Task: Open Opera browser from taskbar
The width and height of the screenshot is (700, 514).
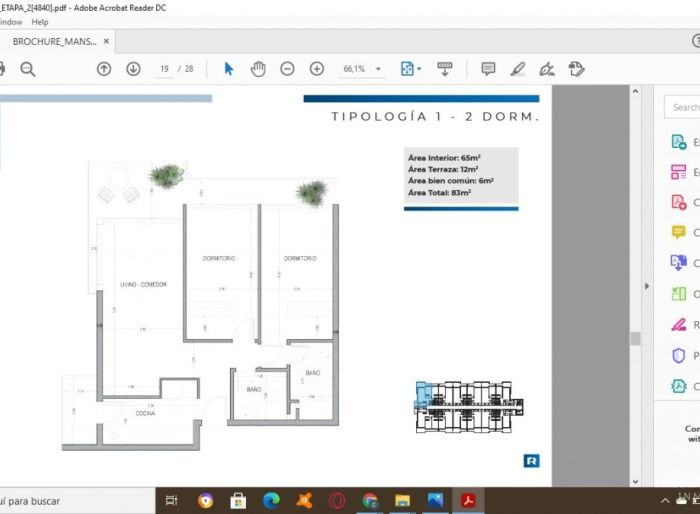Action: pyautogui.click(x=337, y=501)
